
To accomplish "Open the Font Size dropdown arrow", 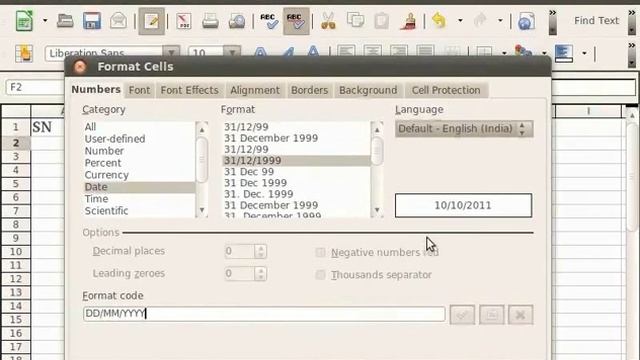I will (232, 53).
